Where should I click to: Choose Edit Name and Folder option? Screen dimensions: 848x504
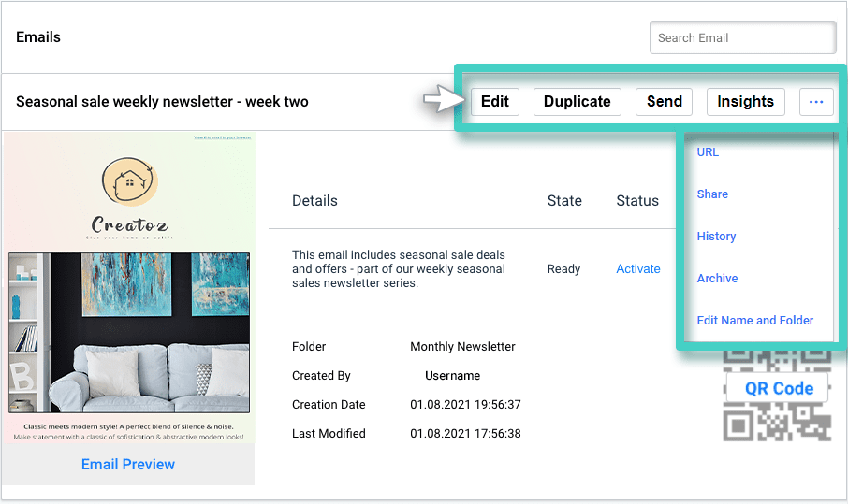click(754, 321)
